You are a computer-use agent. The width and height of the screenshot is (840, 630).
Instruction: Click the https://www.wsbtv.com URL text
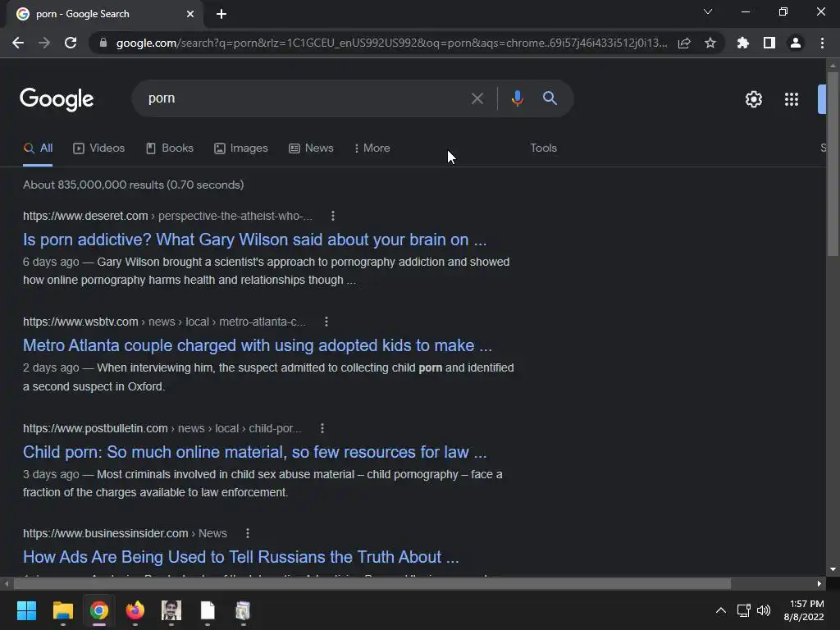click(x=80, y=322)
